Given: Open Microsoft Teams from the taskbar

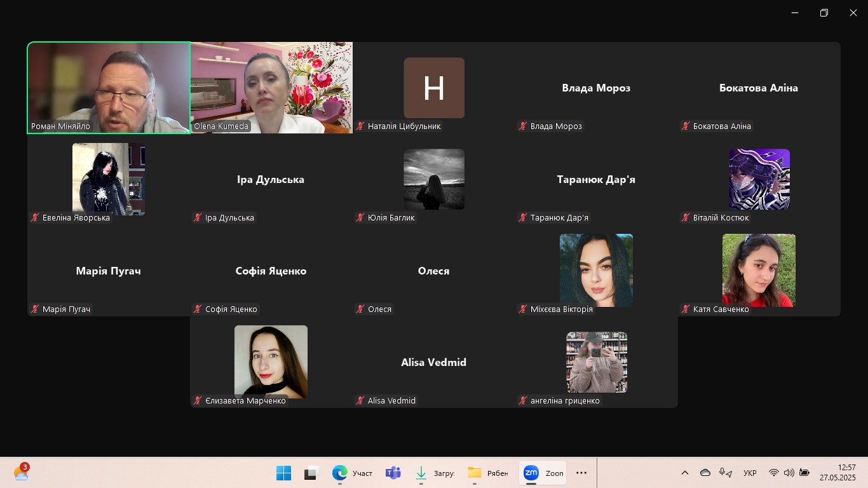Looking at the screenshot, I should pos(393,473).
